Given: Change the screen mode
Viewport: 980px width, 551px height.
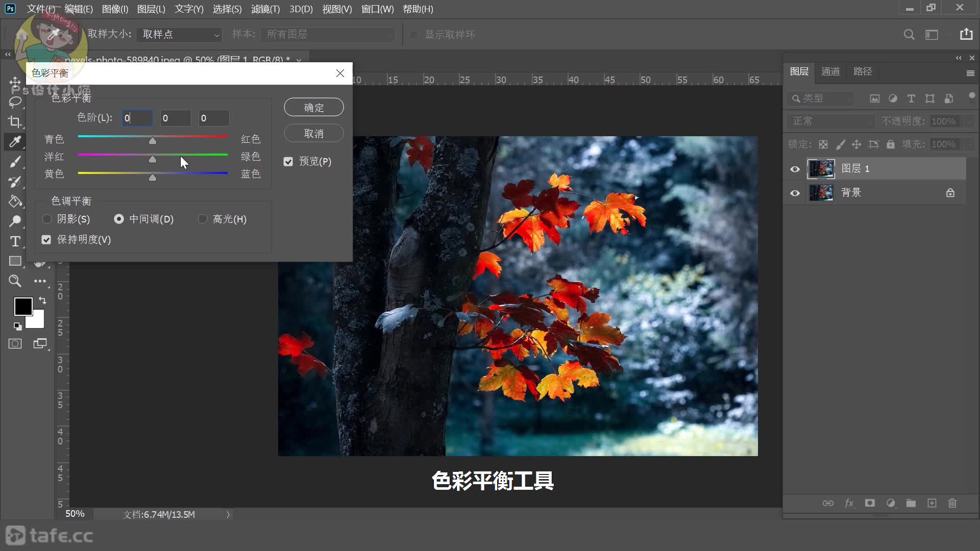Looking at the screenshot, I should (x=40, y=343).
